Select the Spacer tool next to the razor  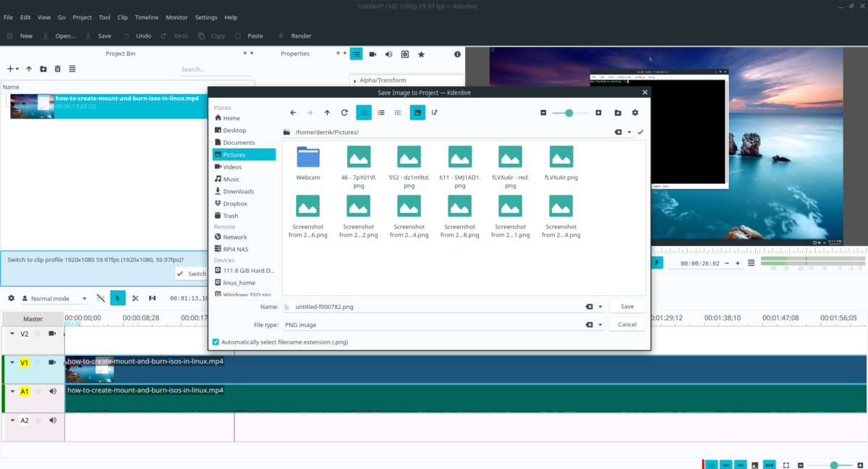tap(153, 297)
